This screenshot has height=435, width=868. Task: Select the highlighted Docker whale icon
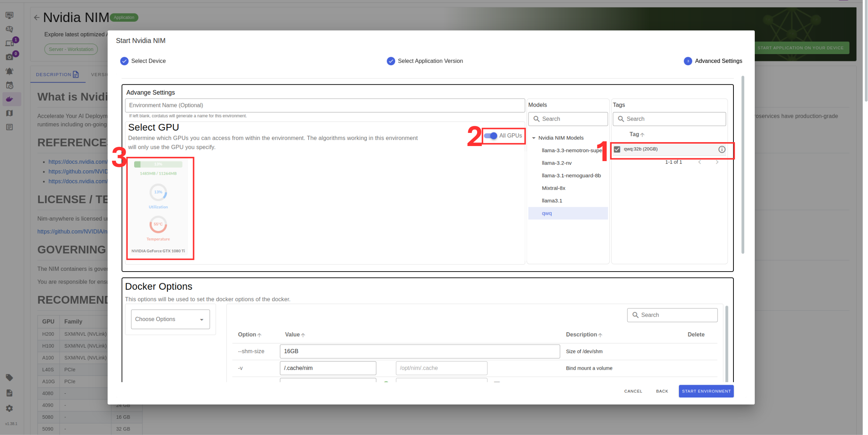click(10, 99)
